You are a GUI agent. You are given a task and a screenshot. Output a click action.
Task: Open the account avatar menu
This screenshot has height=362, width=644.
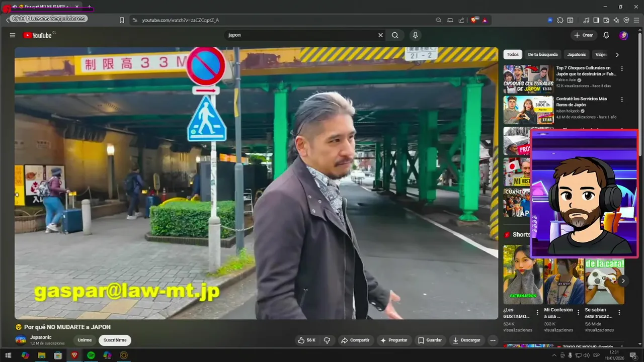coord(623,35)
